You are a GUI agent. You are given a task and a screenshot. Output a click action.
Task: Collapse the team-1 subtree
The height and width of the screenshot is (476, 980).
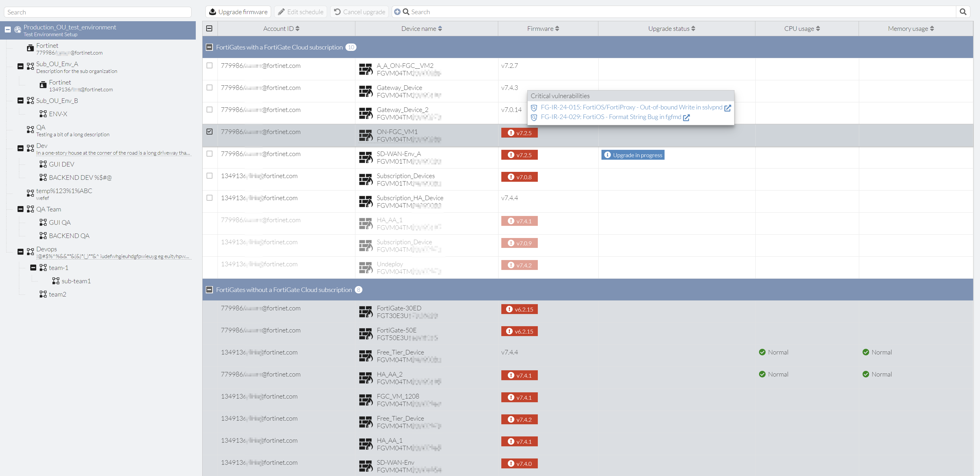coord(33,268)
